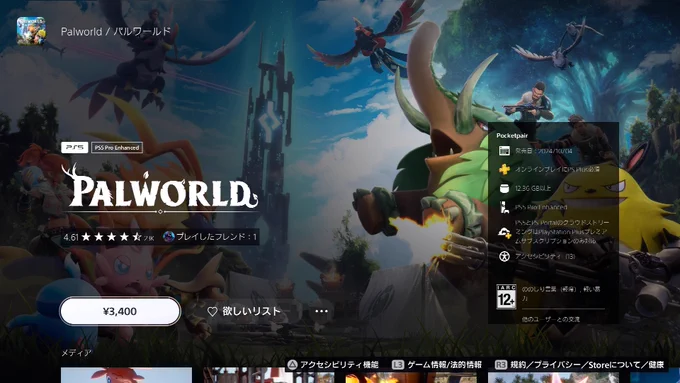Click the PS Plus yellow plus icon
680x383 pixels.
point(504,169)
